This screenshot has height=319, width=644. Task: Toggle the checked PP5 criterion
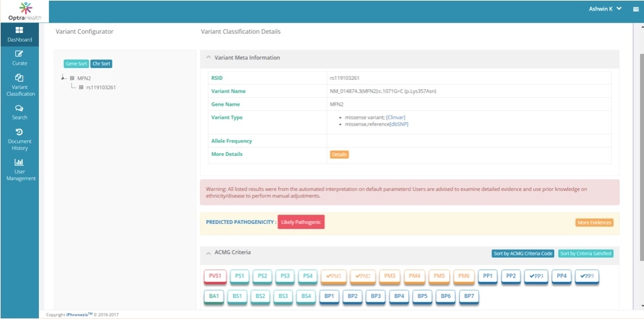pyautogui.click(x=586, y=275)
